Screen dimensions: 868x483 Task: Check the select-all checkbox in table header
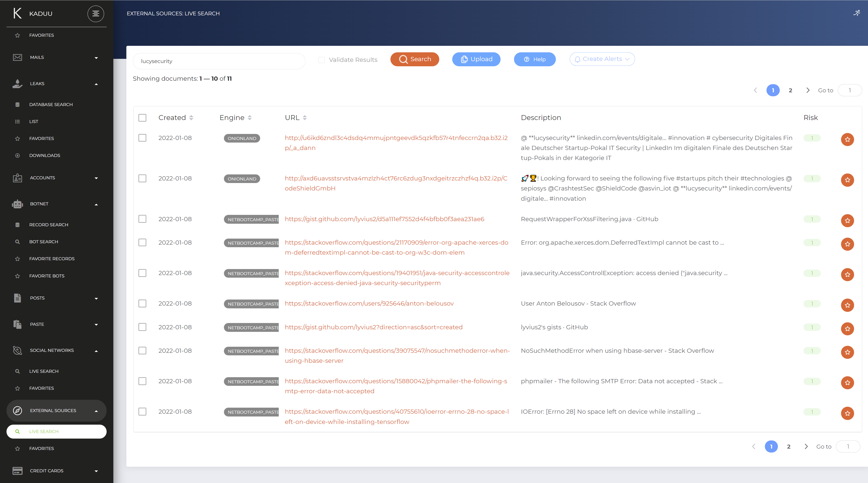coord(142,118)
